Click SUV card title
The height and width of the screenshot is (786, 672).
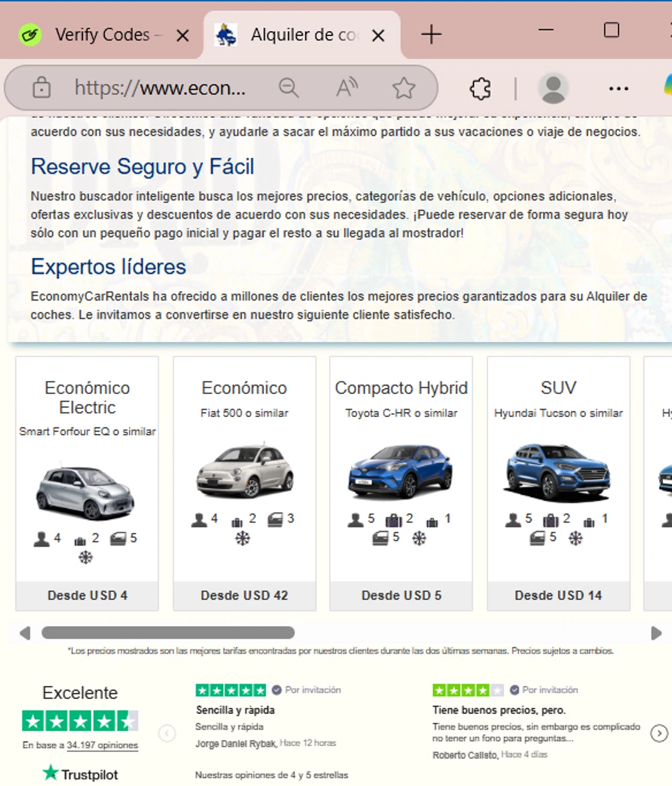pyautogui.click(x=558, y=388)
